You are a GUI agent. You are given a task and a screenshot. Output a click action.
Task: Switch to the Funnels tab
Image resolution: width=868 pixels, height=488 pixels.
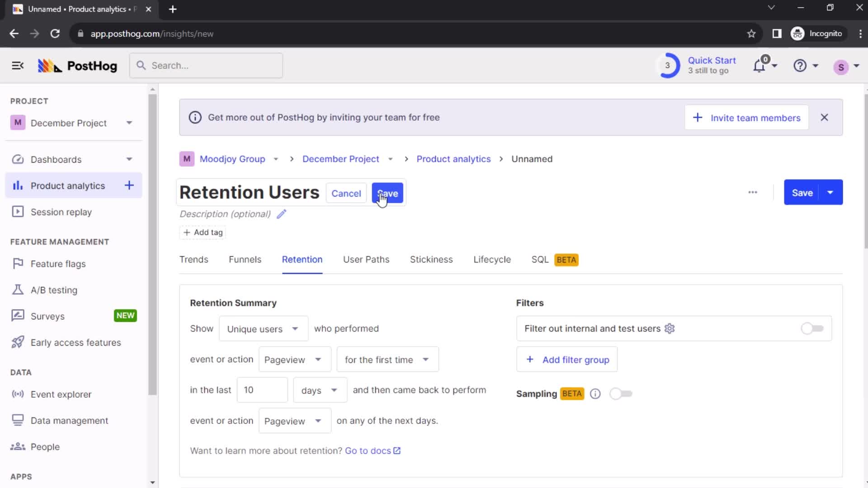coord(245,259)
